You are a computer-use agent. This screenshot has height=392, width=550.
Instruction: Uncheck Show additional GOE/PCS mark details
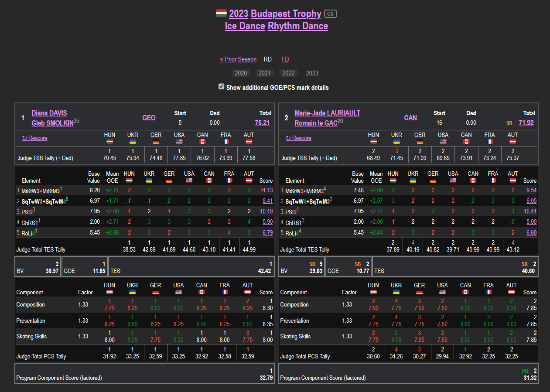point(222,87)
